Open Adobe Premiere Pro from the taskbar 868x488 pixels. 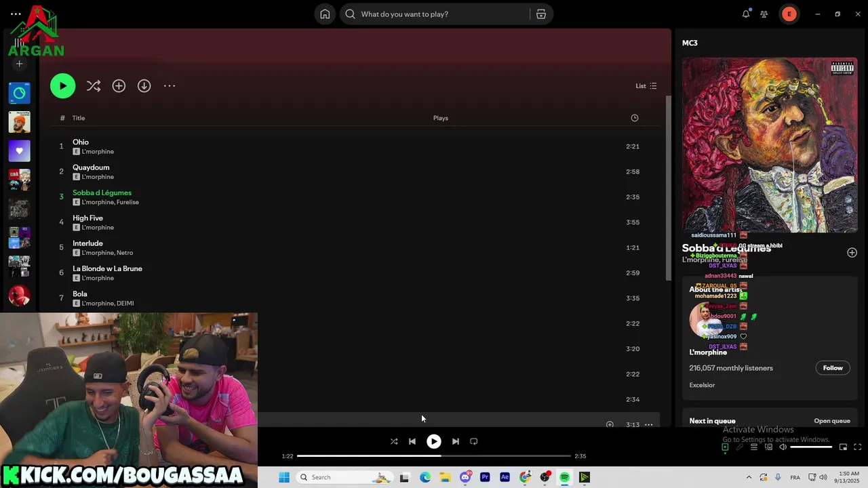(485, 477)
